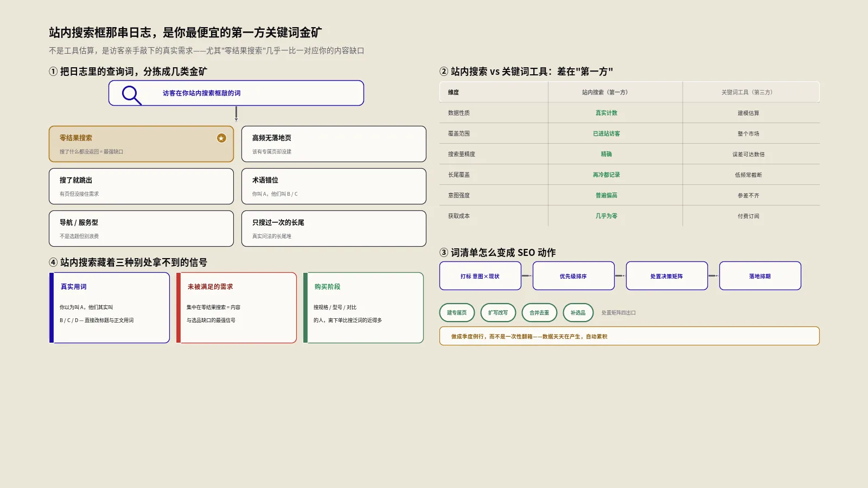Select the 零结果搜索 card

tap(141, 144)
